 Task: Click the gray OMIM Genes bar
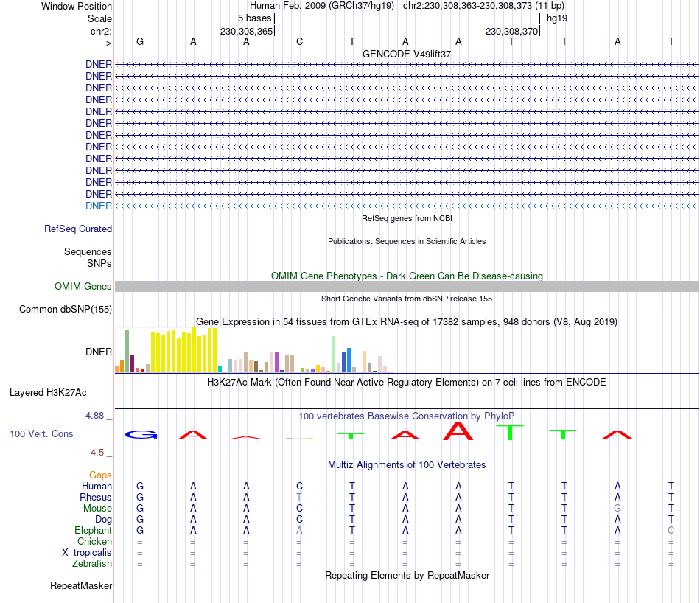pos(407,286)
